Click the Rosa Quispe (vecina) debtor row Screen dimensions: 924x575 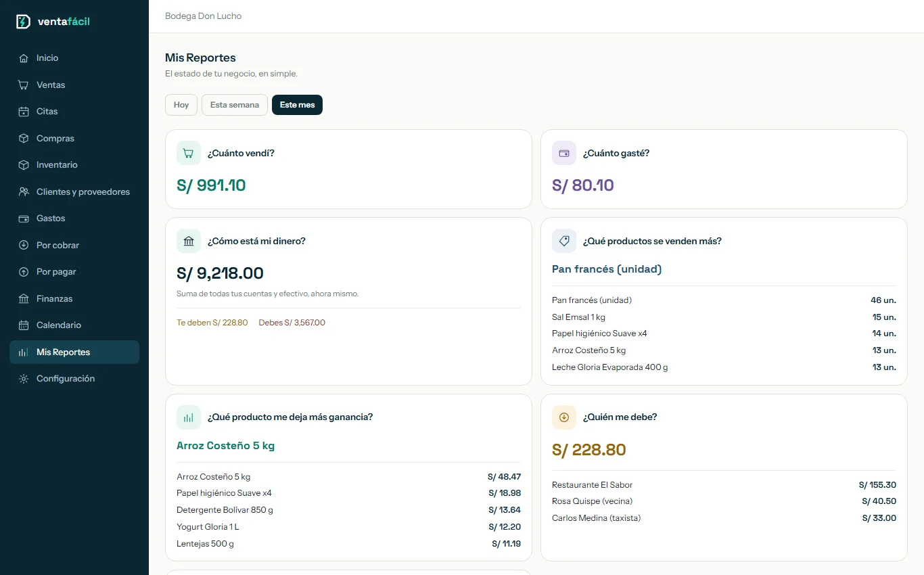coord(724,501)
